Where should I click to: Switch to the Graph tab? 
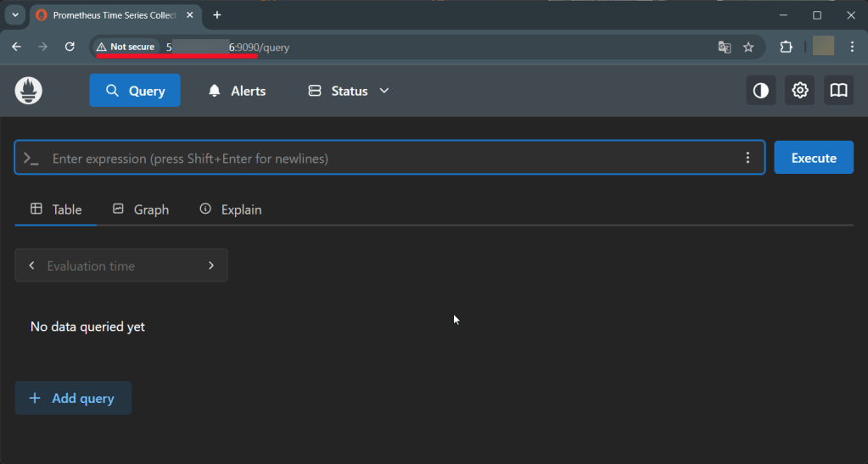pos(141,210)
